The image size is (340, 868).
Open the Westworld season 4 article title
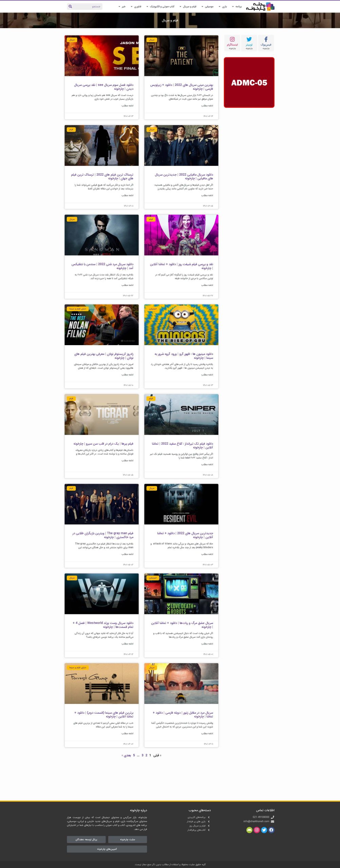pyautogui.click(x=103, y=625)
